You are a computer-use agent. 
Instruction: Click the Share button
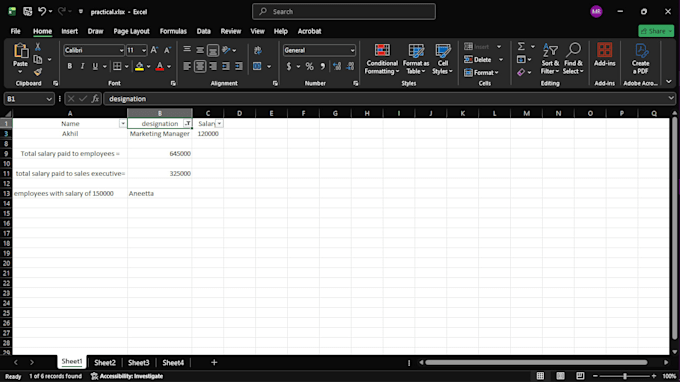[656, 31]
